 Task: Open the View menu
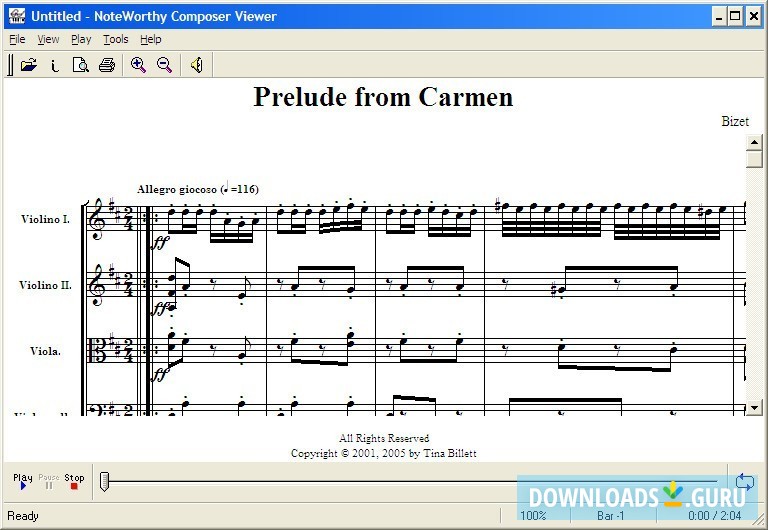[48, 39]
